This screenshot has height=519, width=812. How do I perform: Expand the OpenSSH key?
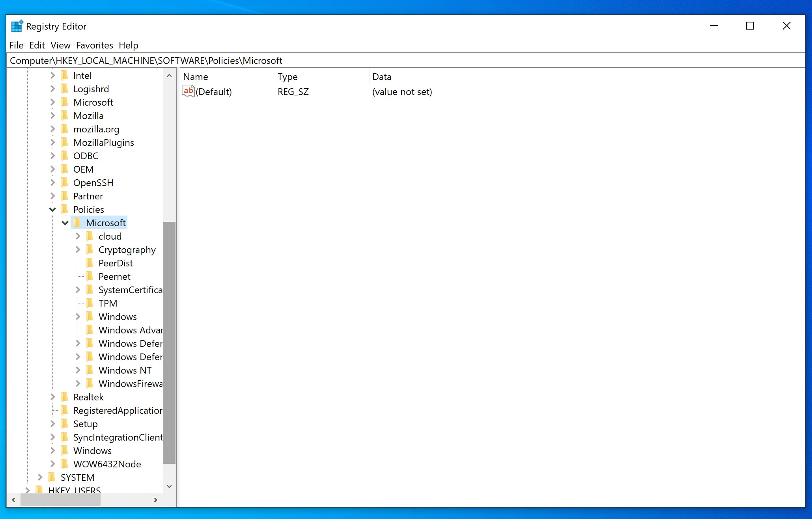[52, 182]
